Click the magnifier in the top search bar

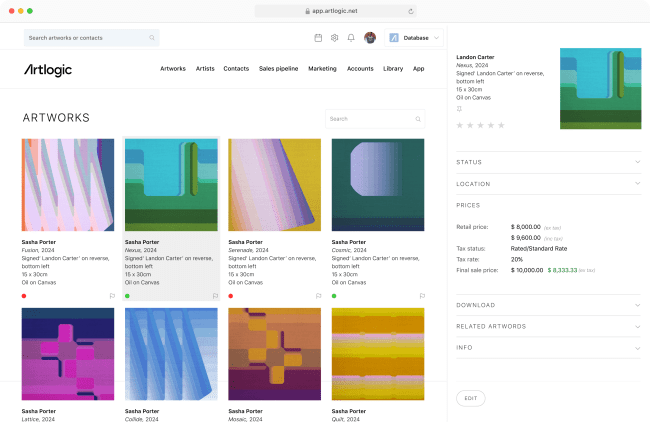(x=152, y=38)
